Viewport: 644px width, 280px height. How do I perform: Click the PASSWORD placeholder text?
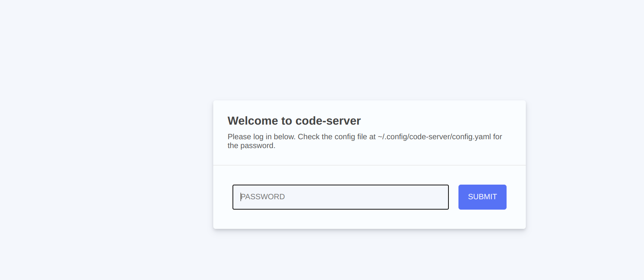[x=263, y=197]
